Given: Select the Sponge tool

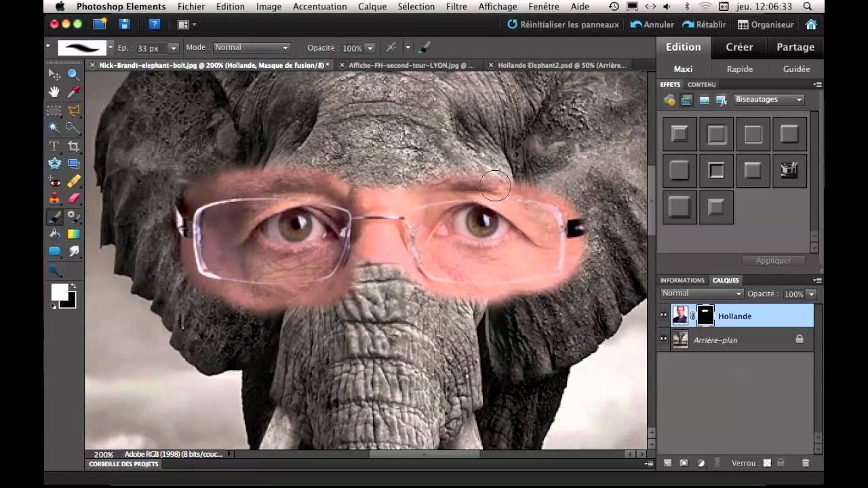Looking at the screenshot, I should click(x=54, y=271).
